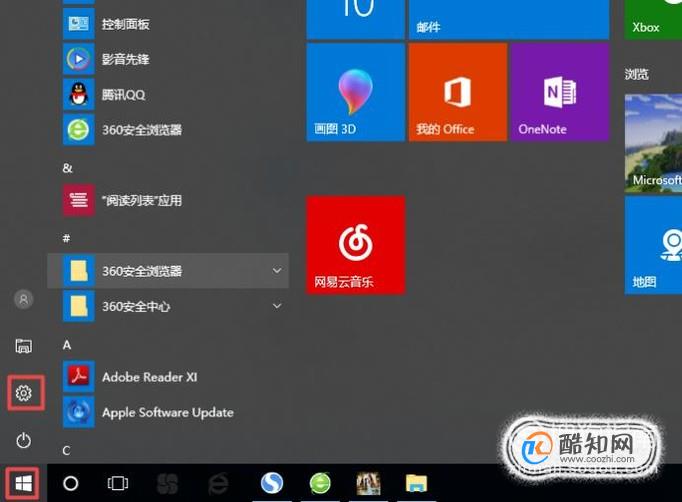Open faded Internet Explorer icon on taskbar
Image resolution: width=682 pixels, height=502 pixels.
tap(218, 483)
